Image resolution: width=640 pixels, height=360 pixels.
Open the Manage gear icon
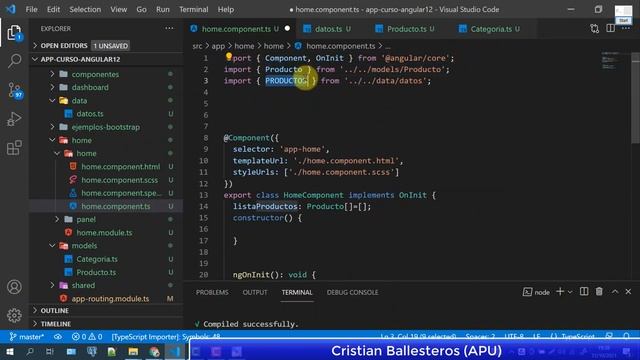pos(14,315)
